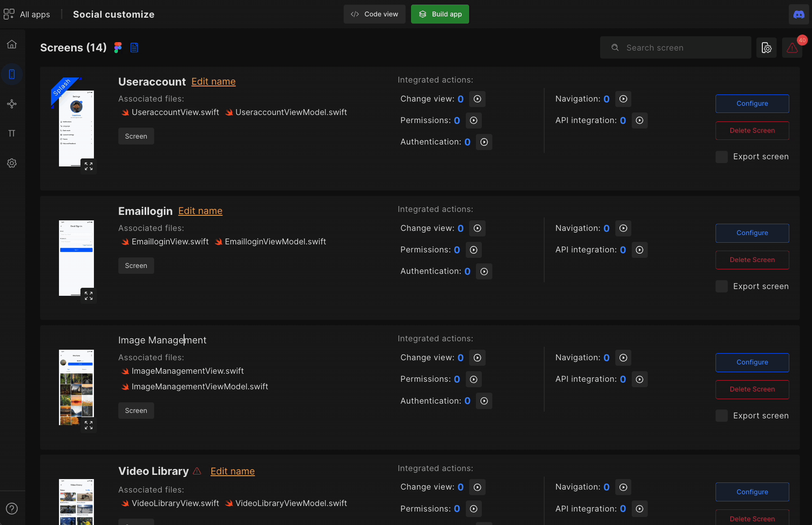Click the Screen tag under Emaillogin files
Viewport: 812px width, 525px height.
click(x=136, y=265)
